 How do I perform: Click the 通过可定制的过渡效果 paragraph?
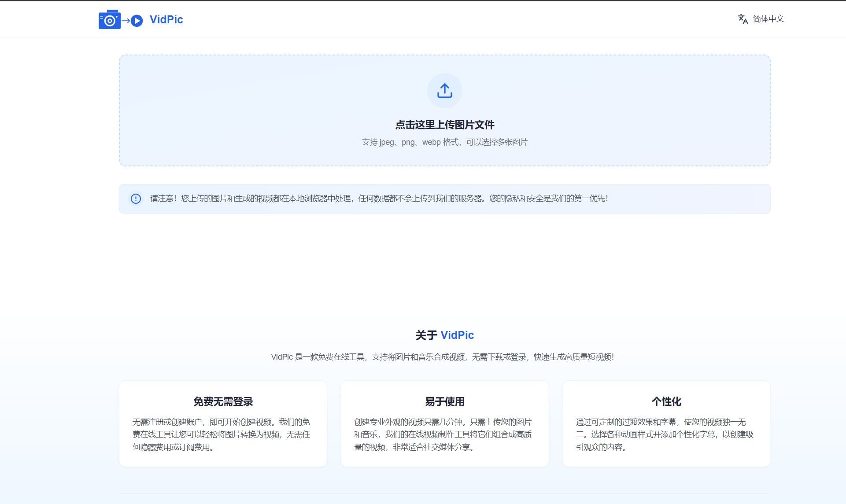pos(665,434)
